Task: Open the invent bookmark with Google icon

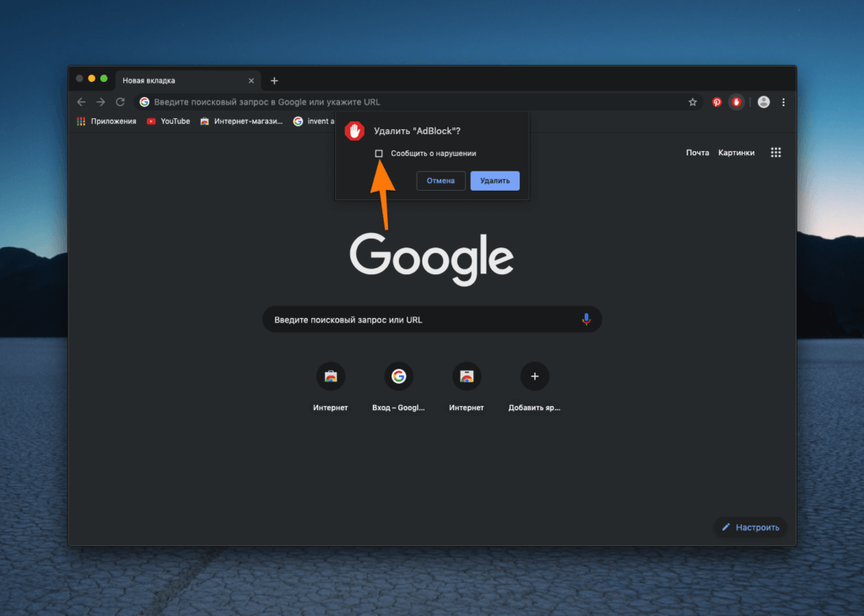Action: pyautogui.click(x=314, y=122)
